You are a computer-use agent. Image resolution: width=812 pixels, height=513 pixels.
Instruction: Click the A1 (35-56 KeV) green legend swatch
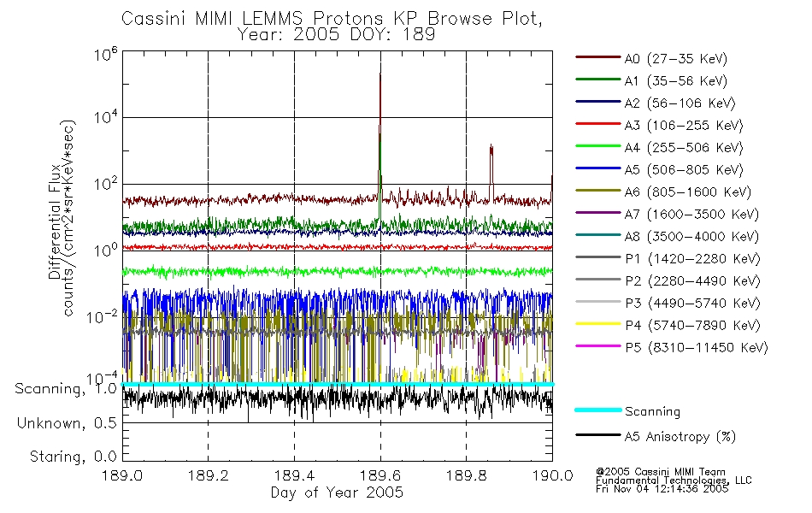click(598, 80)
